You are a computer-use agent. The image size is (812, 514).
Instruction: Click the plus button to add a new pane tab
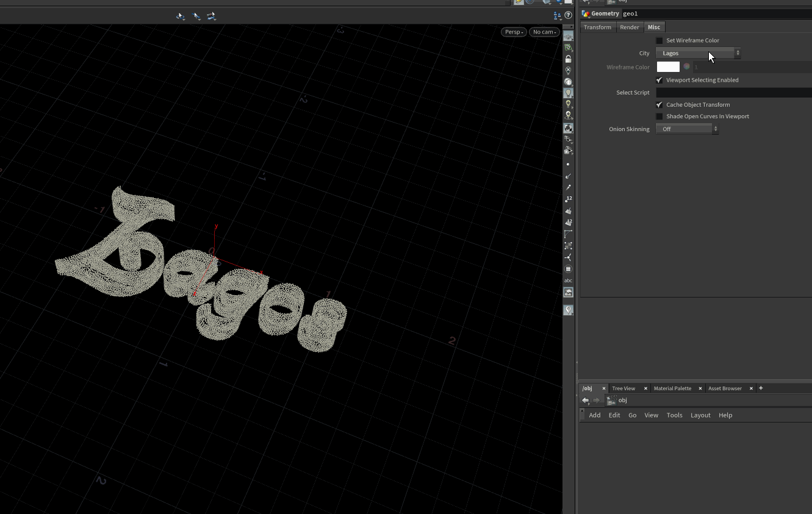pyautogui.click(x=761, y=388)
